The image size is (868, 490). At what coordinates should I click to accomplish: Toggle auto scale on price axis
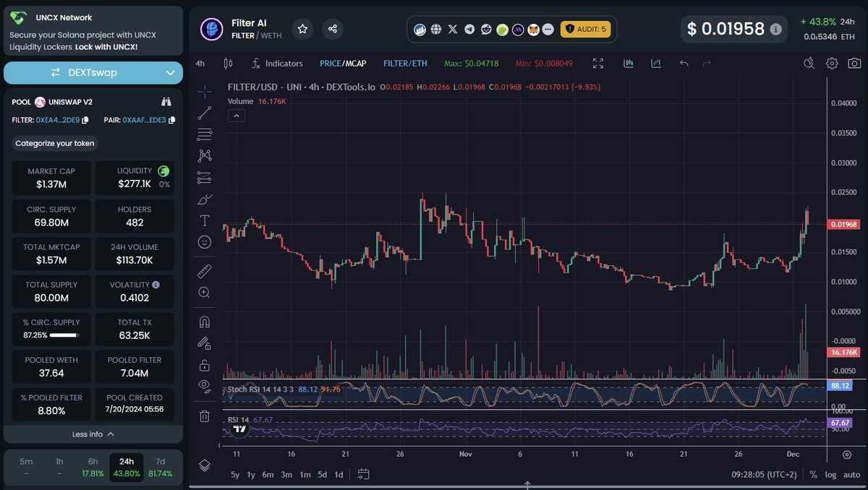(x=851, y=475)
